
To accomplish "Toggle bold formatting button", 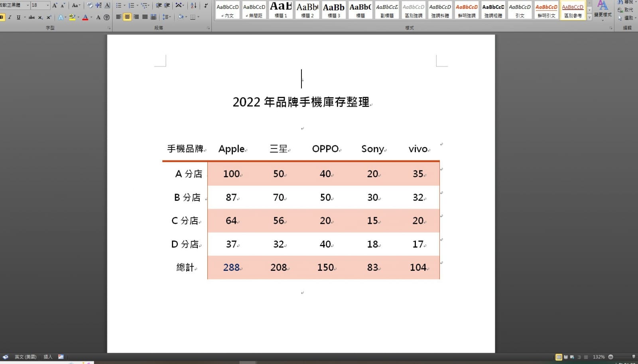I will 2,17.
